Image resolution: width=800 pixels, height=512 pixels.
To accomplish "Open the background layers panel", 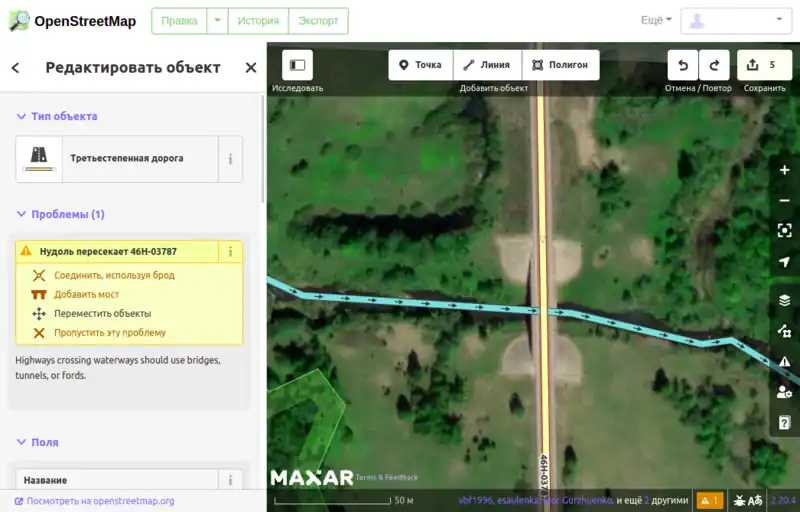I will [x=784, y=300].
